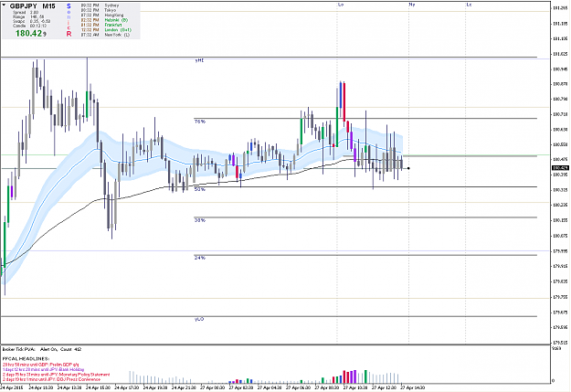
Task: Click the Tokyo session clock row
Action: click(x=99, y=10)
